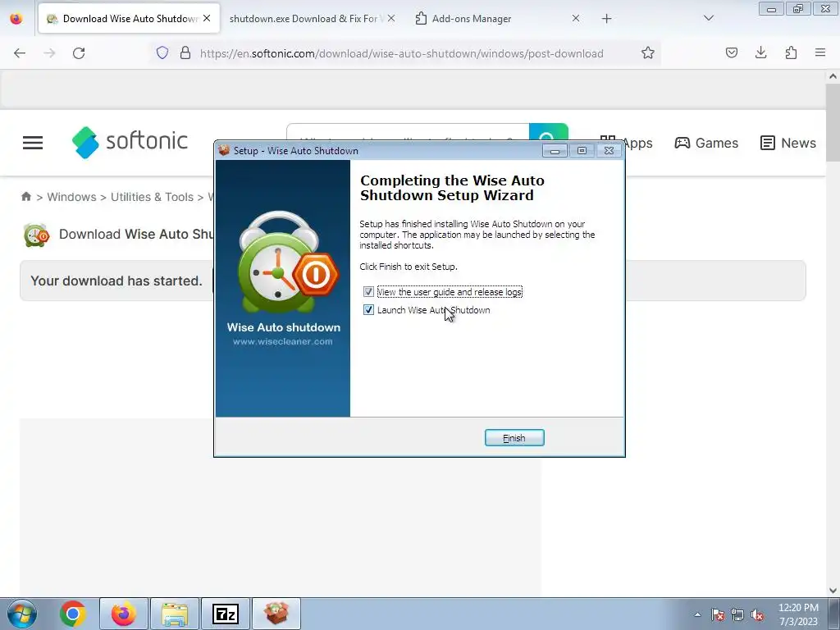This screenshot has height=630, width=840.
Task: Open the News section on Softonic
Action: tap(788, 143)
